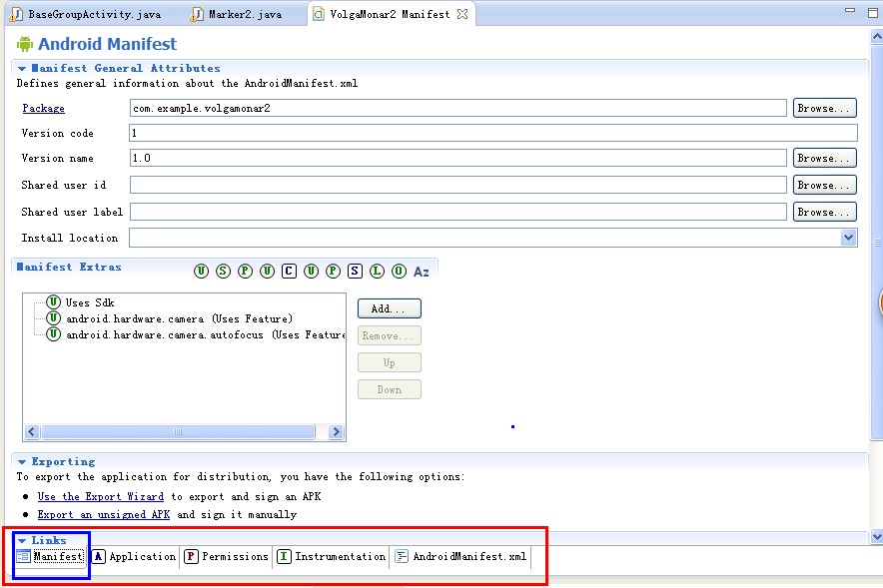This screenshot has width=883, height=588.
Task: Click Browse button beside Shared user id
Action: click(x=824, y=185)
